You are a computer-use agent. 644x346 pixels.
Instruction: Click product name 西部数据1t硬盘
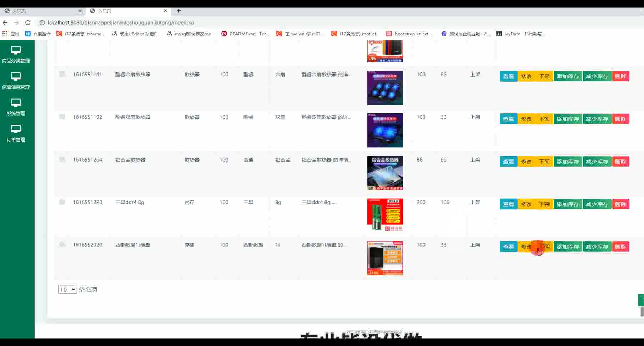pos(132,245)
